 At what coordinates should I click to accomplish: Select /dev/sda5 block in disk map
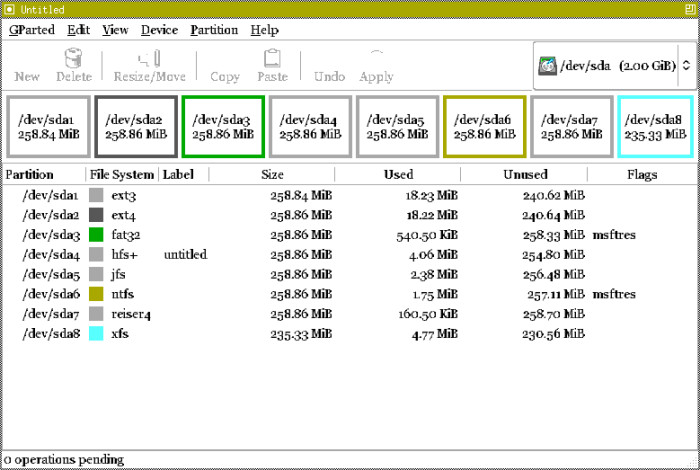[397, 127]
